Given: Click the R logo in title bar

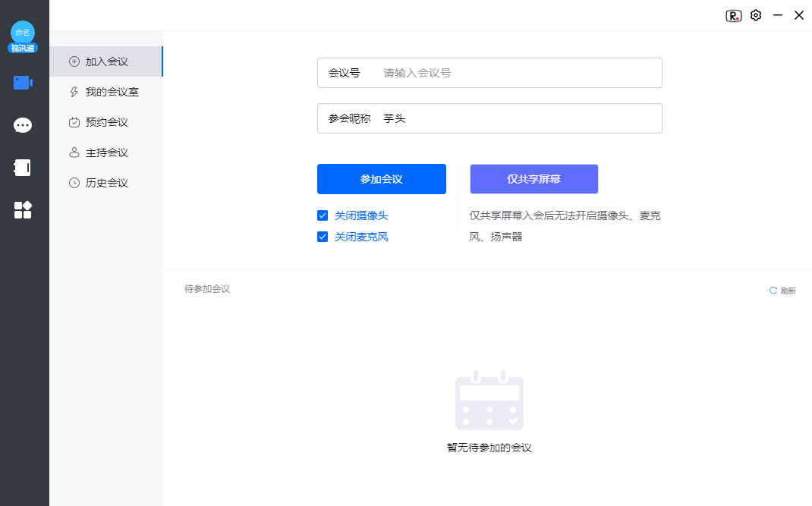Looking at the screenshot, I should point(733,15).
